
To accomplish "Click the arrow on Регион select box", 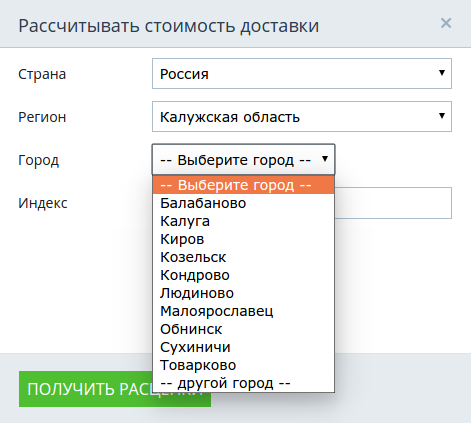I will (442, 116).
